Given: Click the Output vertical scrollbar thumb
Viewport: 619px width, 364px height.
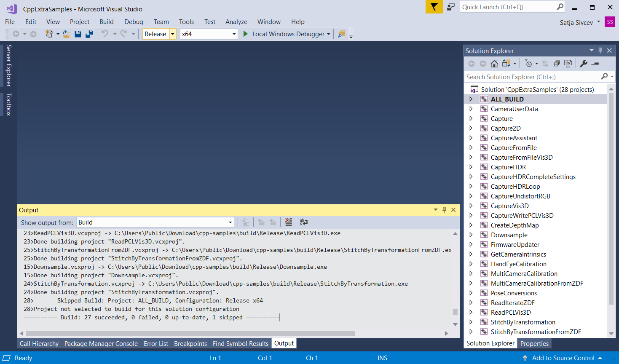Looking at the screenshot, I should coord(455,312).
